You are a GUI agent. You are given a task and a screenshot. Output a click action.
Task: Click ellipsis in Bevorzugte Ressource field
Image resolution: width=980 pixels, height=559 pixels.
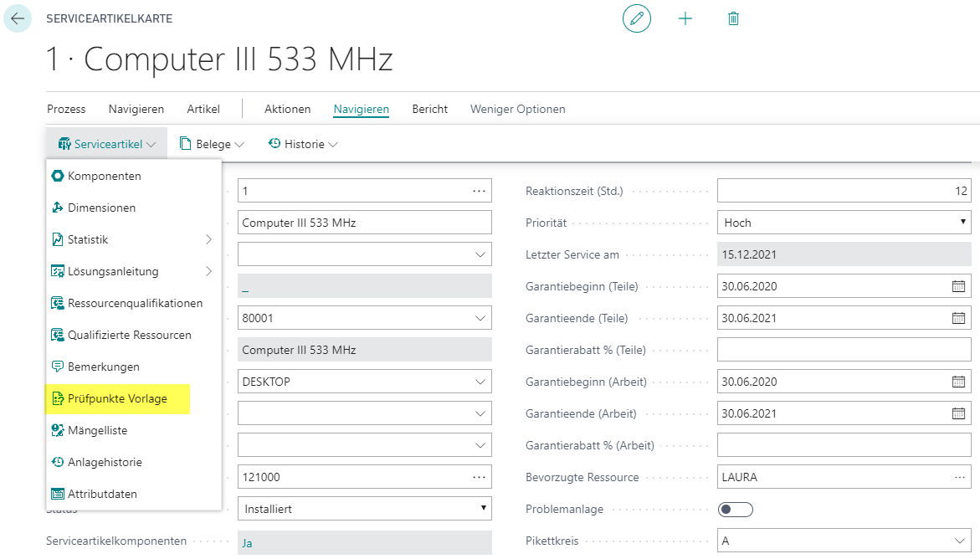click(959, 477)
